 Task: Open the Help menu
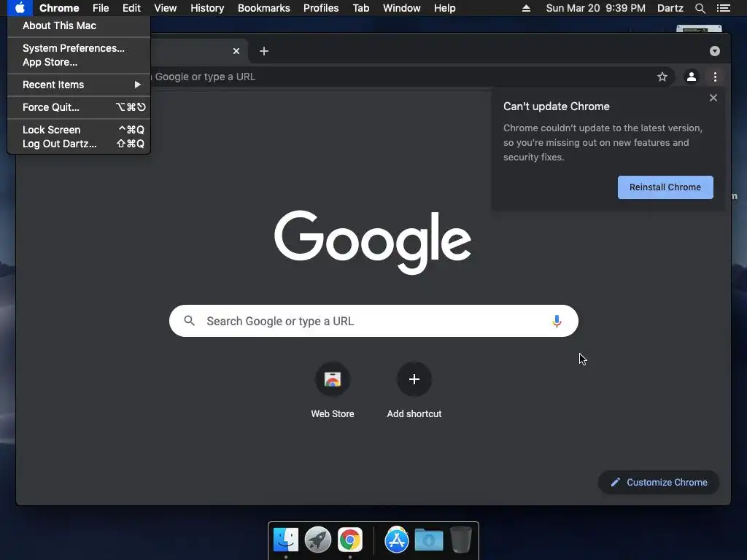pyautogui.click(x=444, y=8)
